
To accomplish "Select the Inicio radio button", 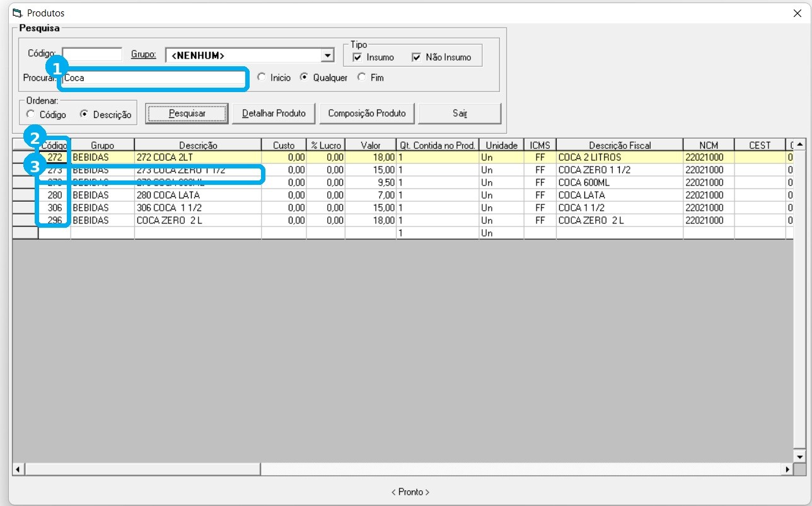I will (x=262, y=77).
